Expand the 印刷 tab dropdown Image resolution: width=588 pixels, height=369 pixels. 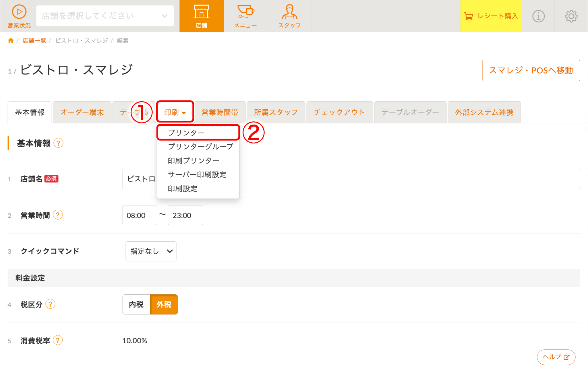tap(175, 112)
